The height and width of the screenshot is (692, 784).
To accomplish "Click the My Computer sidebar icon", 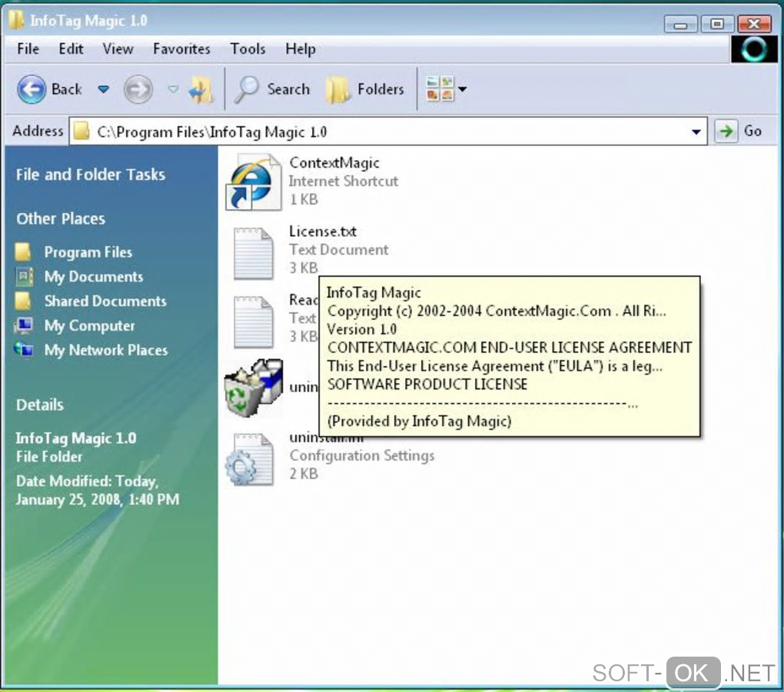I will pyautogui.click(x=24, y=325).
